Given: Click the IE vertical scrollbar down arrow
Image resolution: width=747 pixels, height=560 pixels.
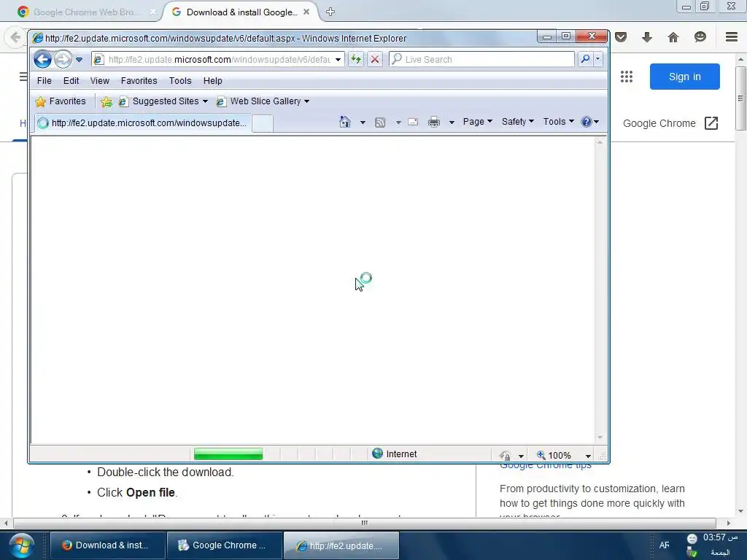Looking at the screenshot, I should [x=600, y=437].
